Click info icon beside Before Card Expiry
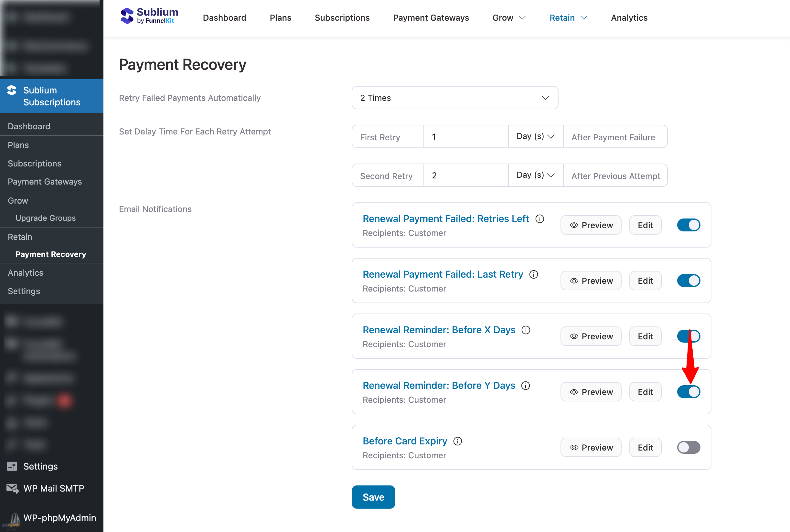The image size is (790, 532). (x=457, y=442)
